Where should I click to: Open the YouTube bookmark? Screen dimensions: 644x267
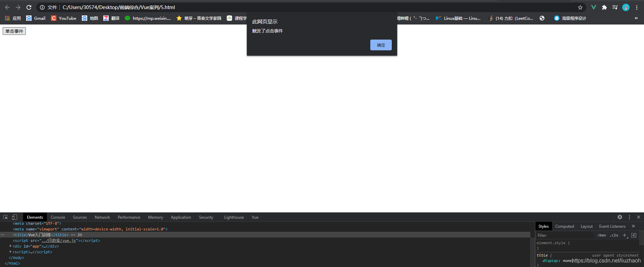tap(64, 18)
